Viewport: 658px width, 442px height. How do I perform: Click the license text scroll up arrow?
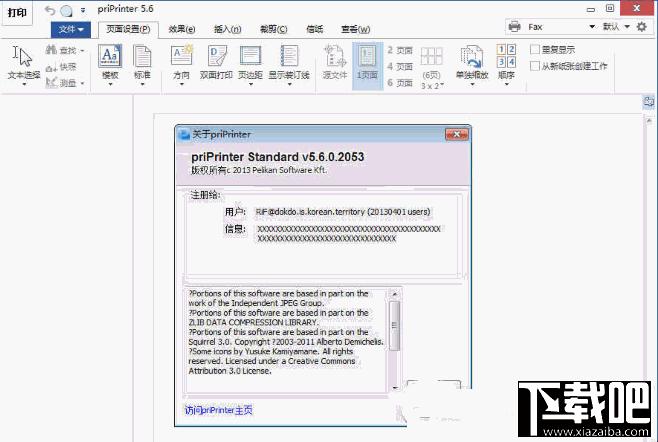click(x=394, y=294)
